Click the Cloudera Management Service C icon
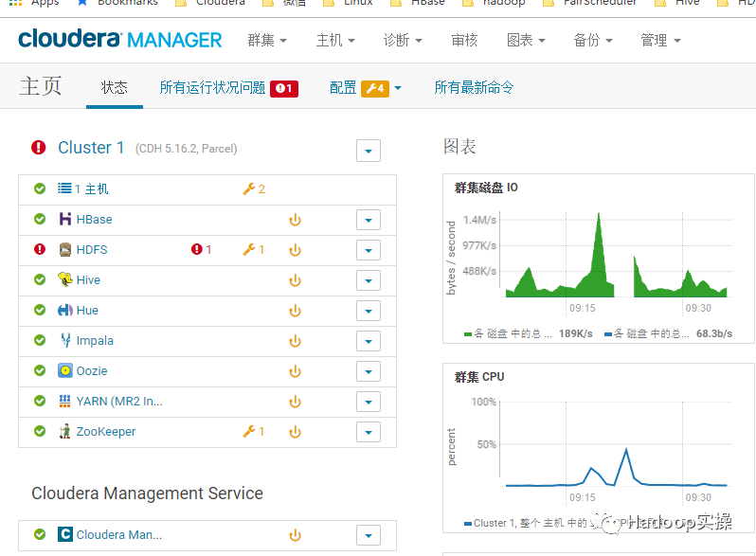756x556 pixels. pyautogui.click(x=65, y=534)
